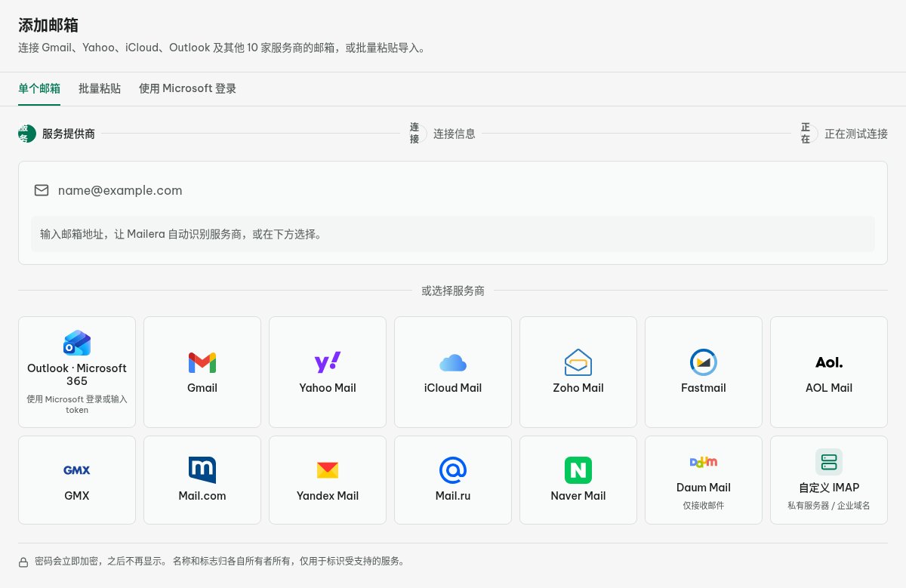The width and height of the screenshot is (906, 588).
Task: Click the Yahoo Mail logo icon
Action: [x=328, y=363]
